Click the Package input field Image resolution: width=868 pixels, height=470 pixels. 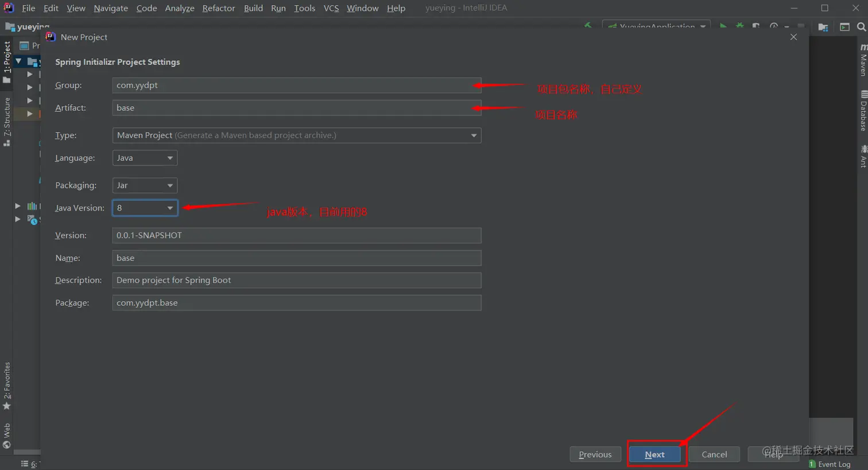point(297,303)
